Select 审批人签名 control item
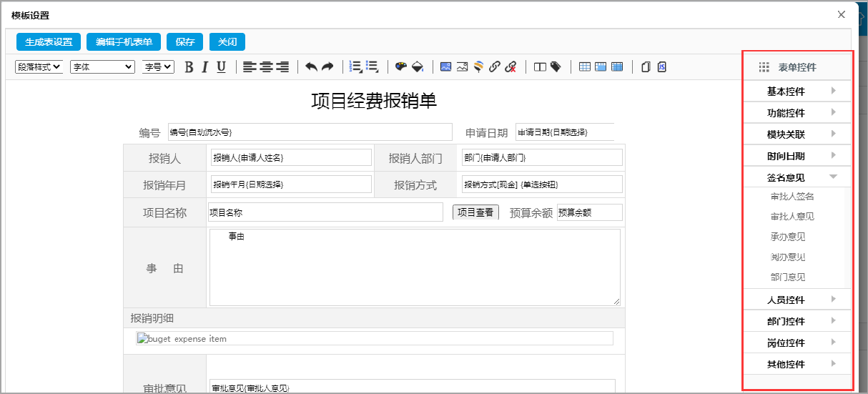The width and height of the screenshot is (868, 394). pyautogui.click(x=792, y=197)
